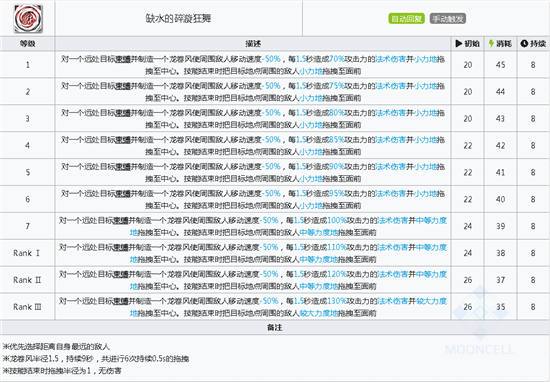The height and width of the screenshot is (382, 550).
Task: Open 法术伤害 link in level 4 row
Action: pyautogui.click(x=391, y=140)
